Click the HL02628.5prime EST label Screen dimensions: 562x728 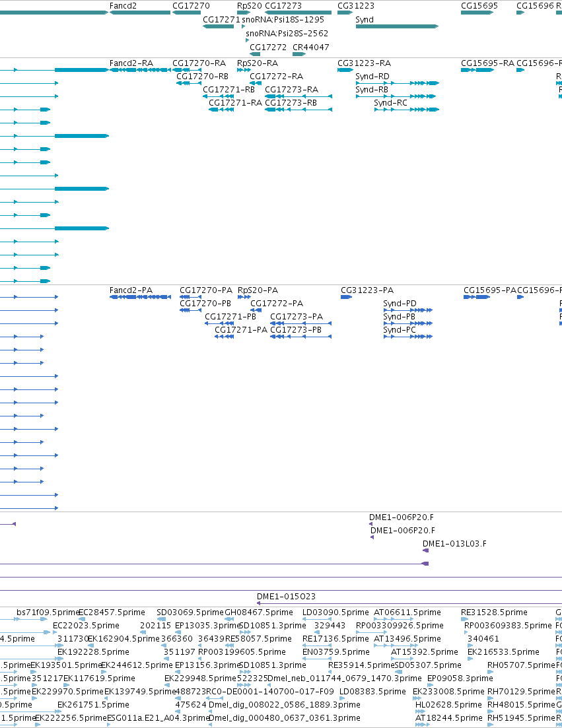[x=448, y=705]
